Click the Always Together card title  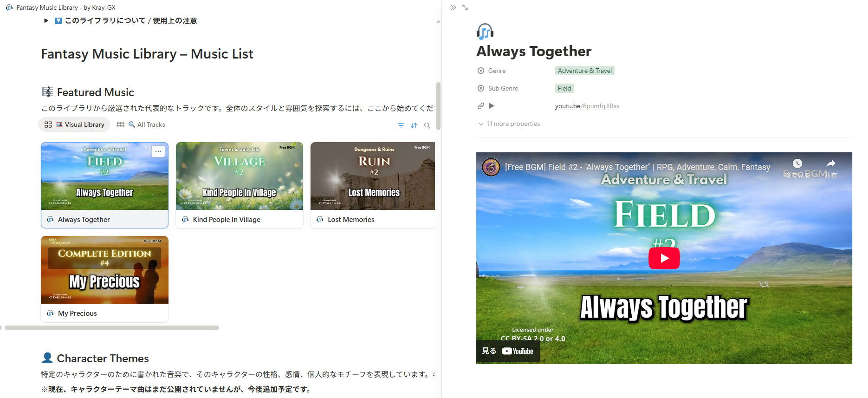[x=84, y=220]
